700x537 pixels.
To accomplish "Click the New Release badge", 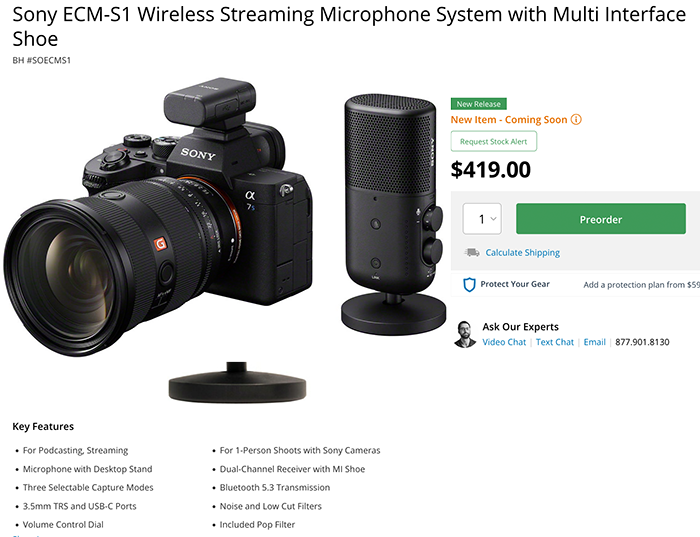I will pyautogui.click(x=479, y=104).
